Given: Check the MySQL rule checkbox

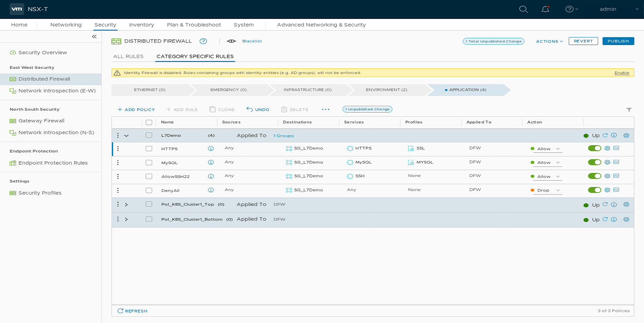Looking at the screenshot, I should [149, 163].
